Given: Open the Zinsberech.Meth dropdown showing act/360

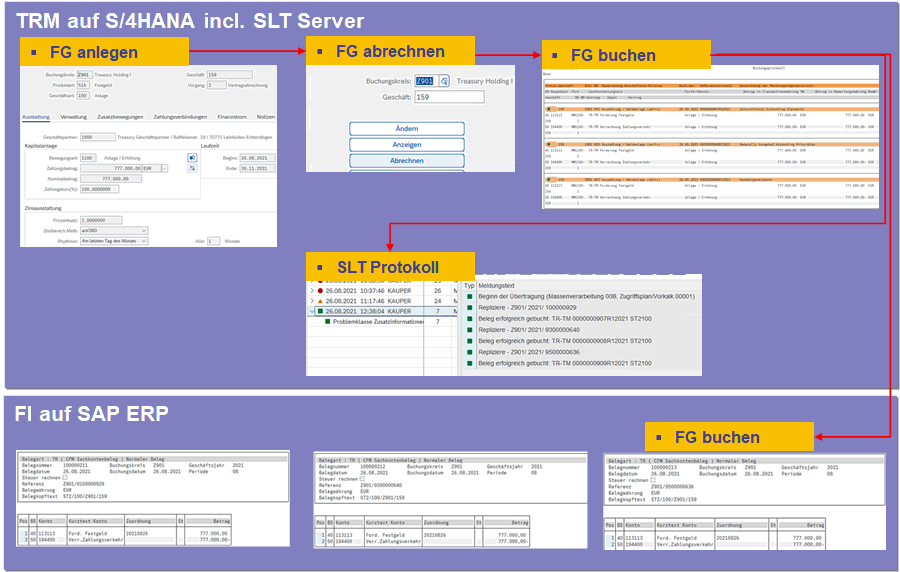Looking at the screenshot, I should point(144,231).
